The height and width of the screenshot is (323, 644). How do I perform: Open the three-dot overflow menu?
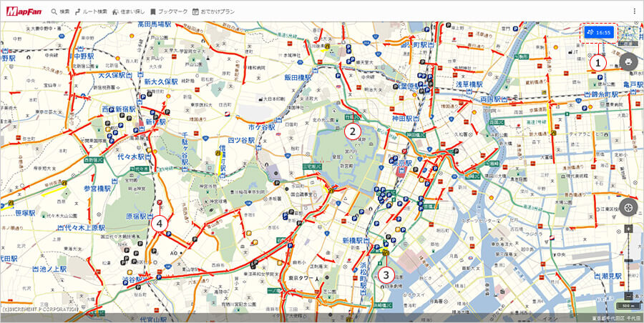point(635,11)
